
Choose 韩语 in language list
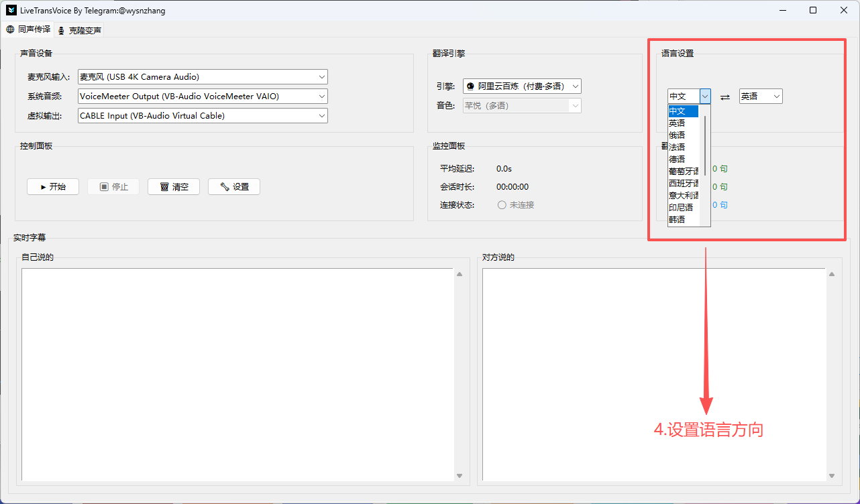[684, 219]
